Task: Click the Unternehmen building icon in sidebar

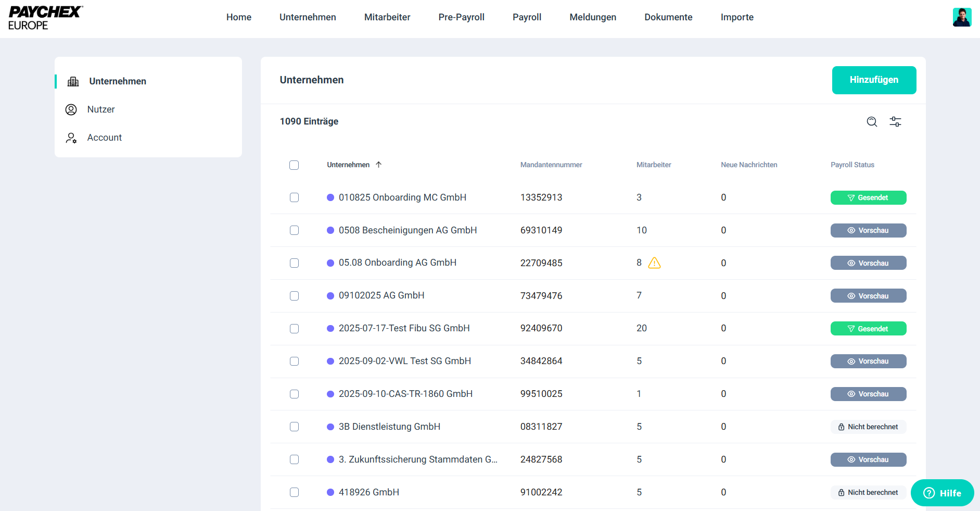Action: [73, 81]
